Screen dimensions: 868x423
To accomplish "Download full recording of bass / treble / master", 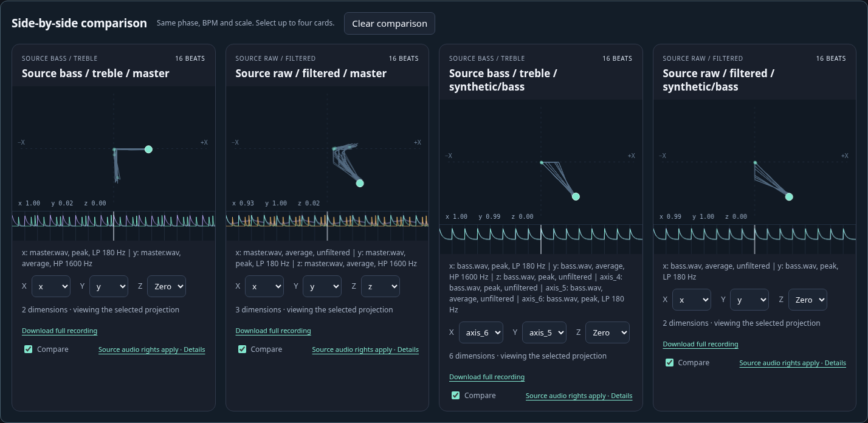I will (60, 331).
